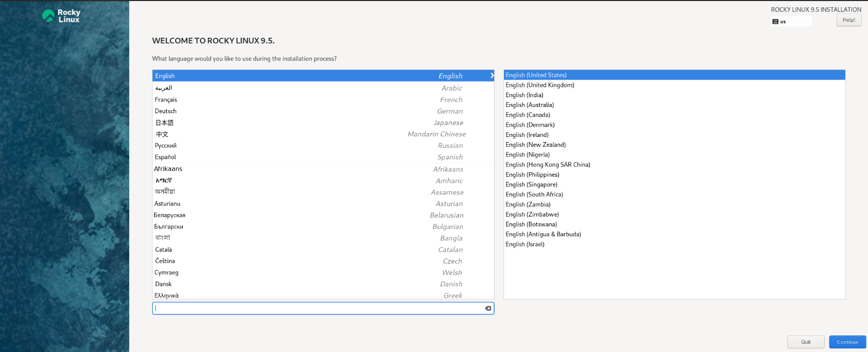Select Dansk (Danish) language
The image size is (868, 352).
(323, 284)
